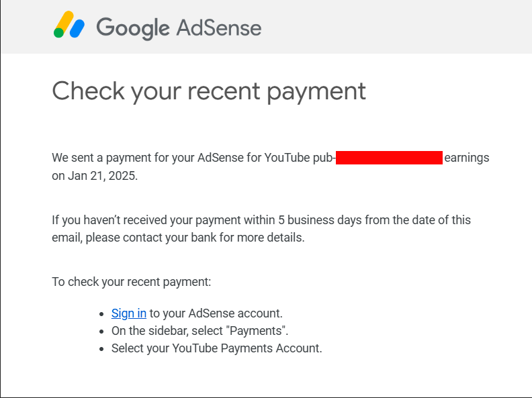Click "to your AdSense account." bullet text

216,313
